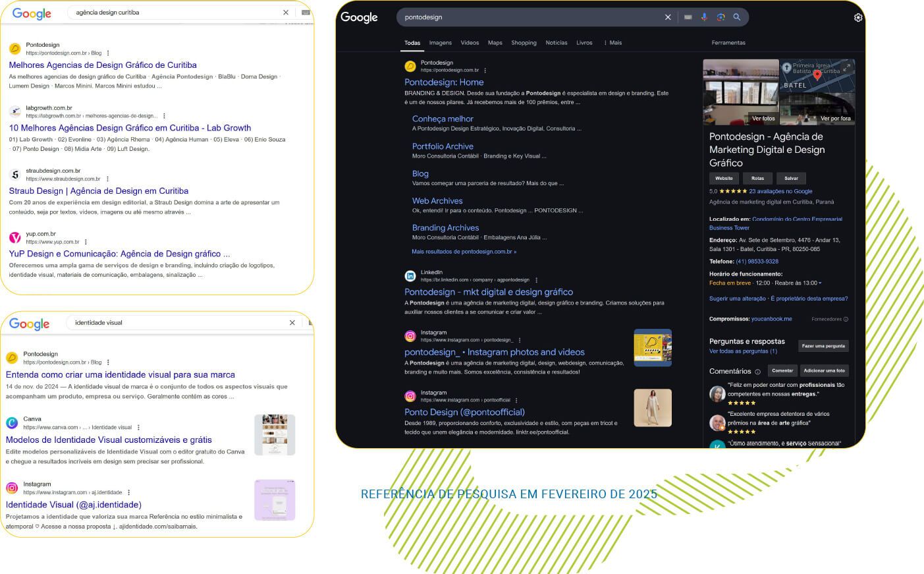
Task: Select the Maps results tab
Action: pyautogui.click(x=495, y=43)
